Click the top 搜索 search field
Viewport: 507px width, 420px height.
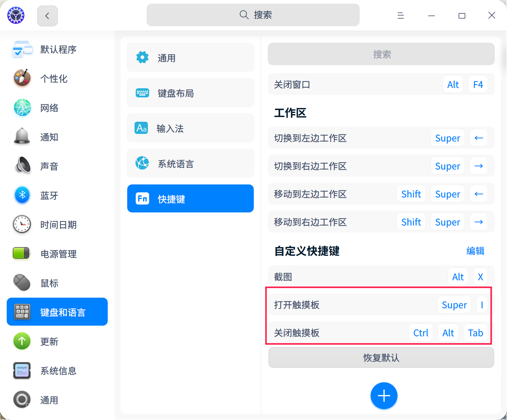(x=253, y=15)
